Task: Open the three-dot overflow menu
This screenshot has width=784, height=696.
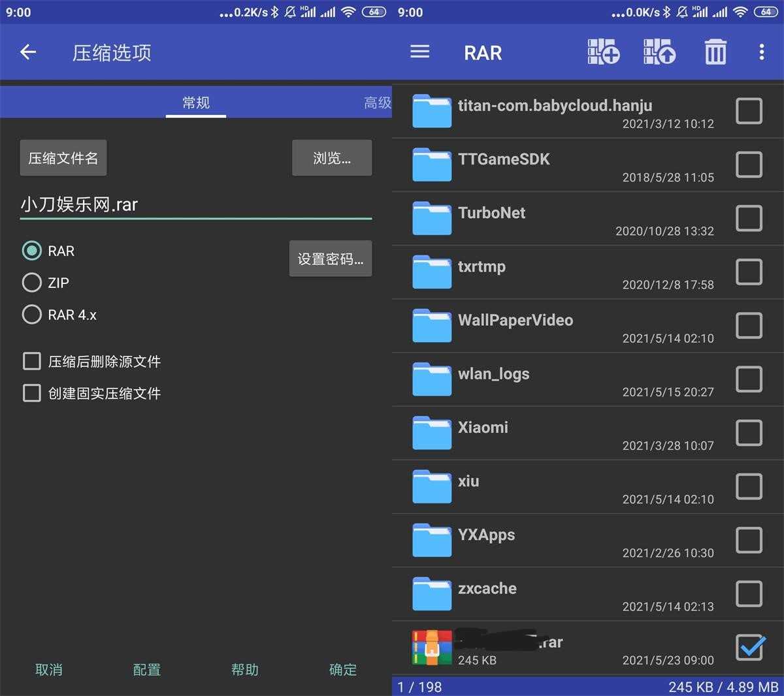Action: coord(762,52)
